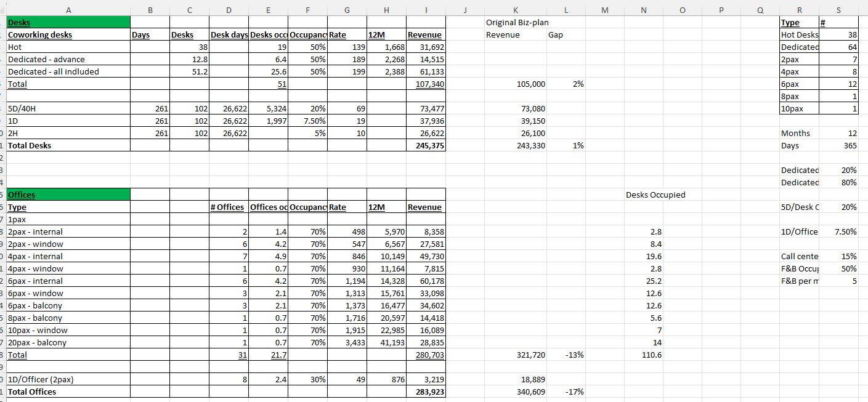
Task: Click the Gap header cell
Action: click(567, 34)
